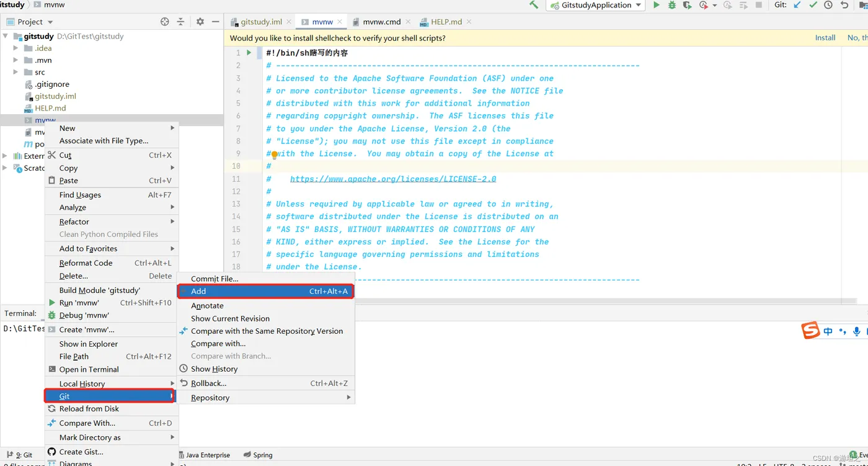
Task: Click the Install shellcheck link
Action: (825, 38)
